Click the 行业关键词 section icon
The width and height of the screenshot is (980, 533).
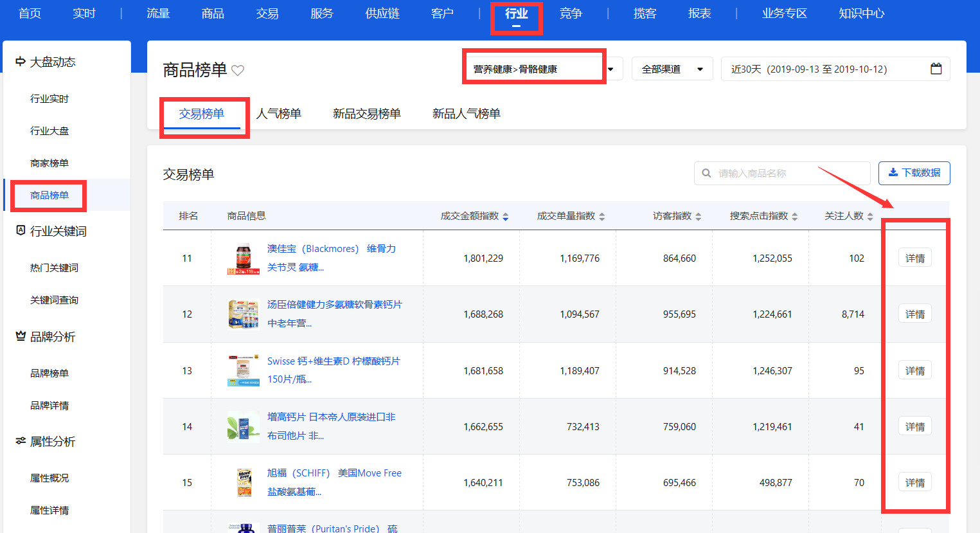pyautogui.click(x=21, y=230)
